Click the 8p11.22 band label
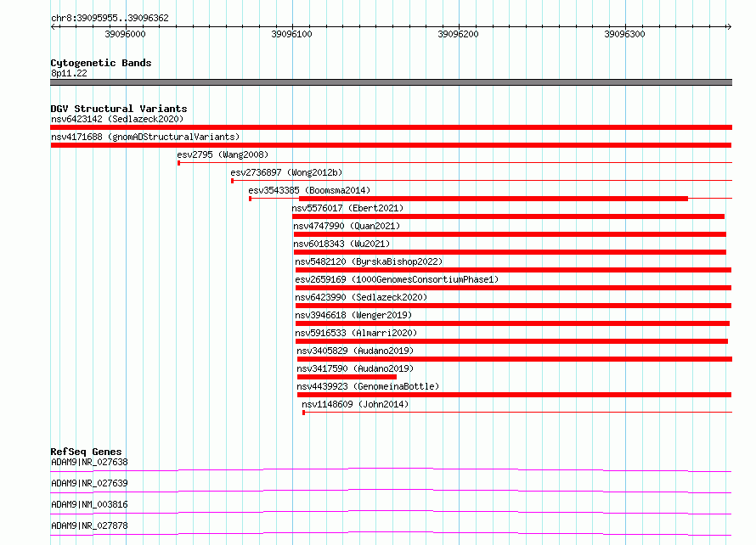This screenshot has width=756, height=545. pos(69,73)
